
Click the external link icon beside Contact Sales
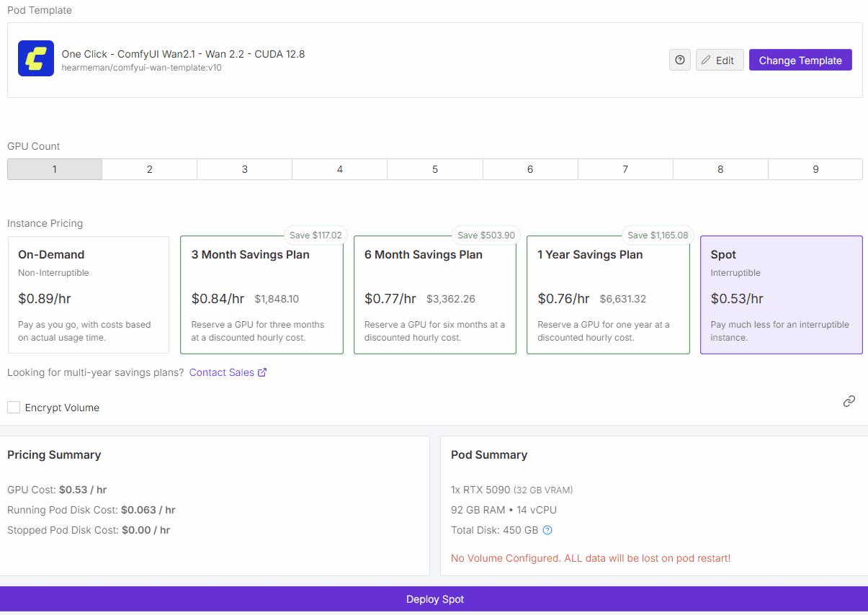[262, 372]
